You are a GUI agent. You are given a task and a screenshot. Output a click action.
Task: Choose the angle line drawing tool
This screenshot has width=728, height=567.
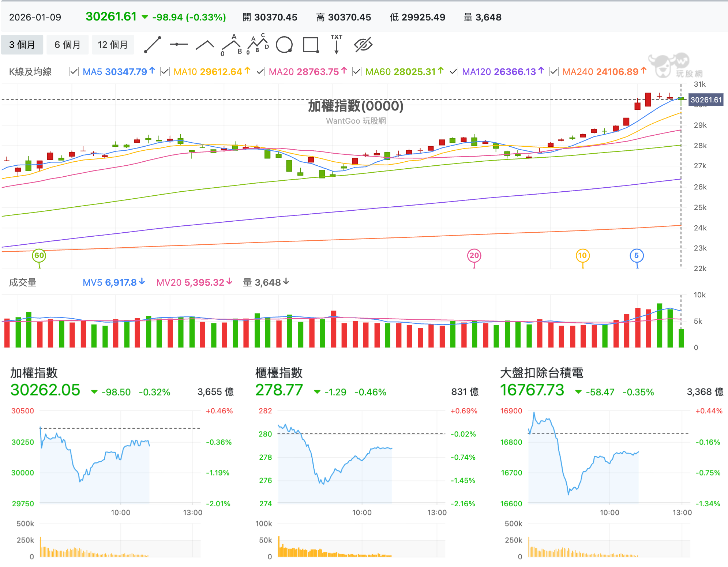tap(205, 45)
